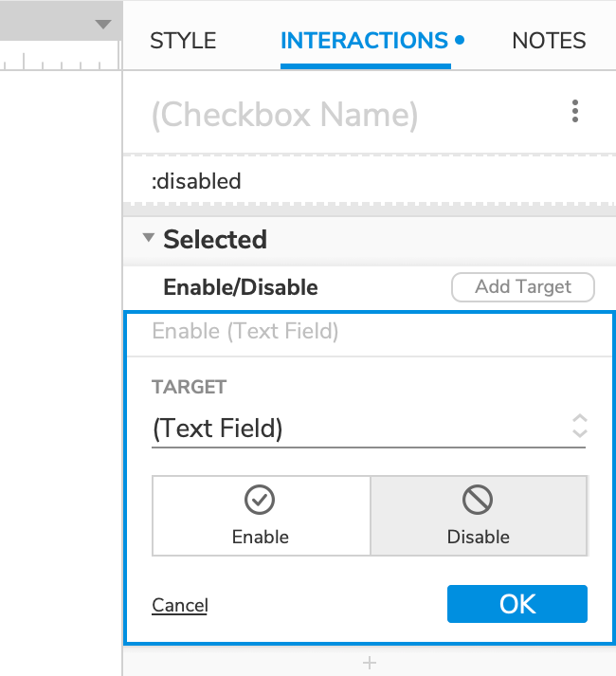The image size is (616, 676).
Task: Select the INTERACTIONS tab
Action: point(365,41)
